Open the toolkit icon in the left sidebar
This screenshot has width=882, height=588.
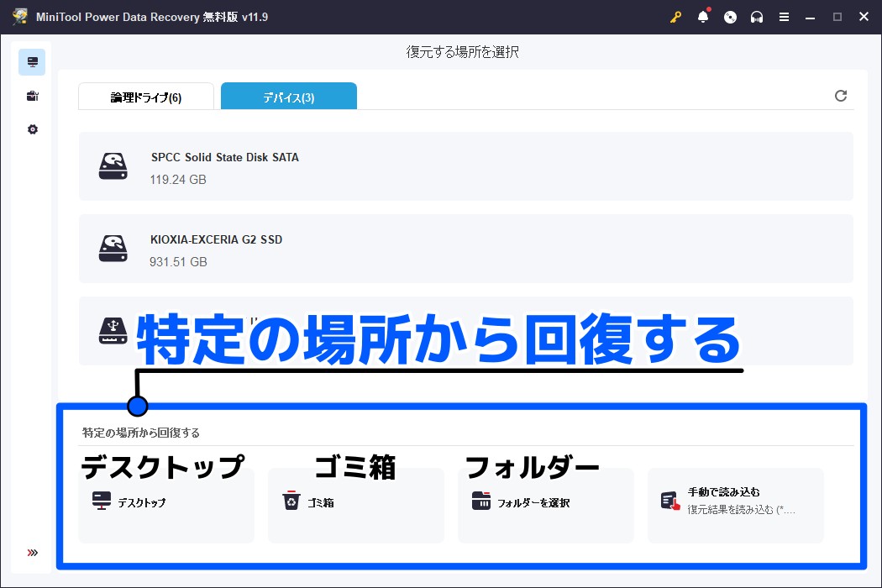pos(32,95)
